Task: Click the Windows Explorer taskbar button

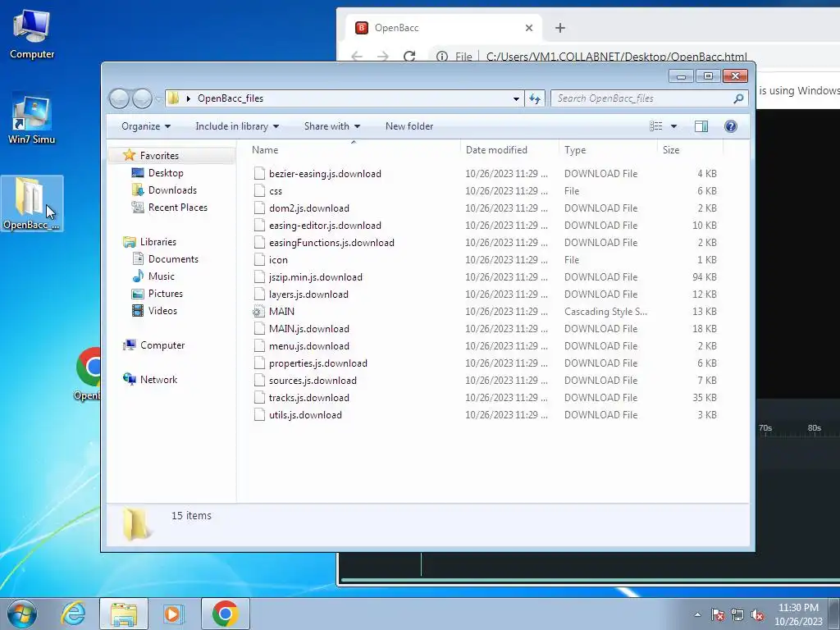Action: 124,614
